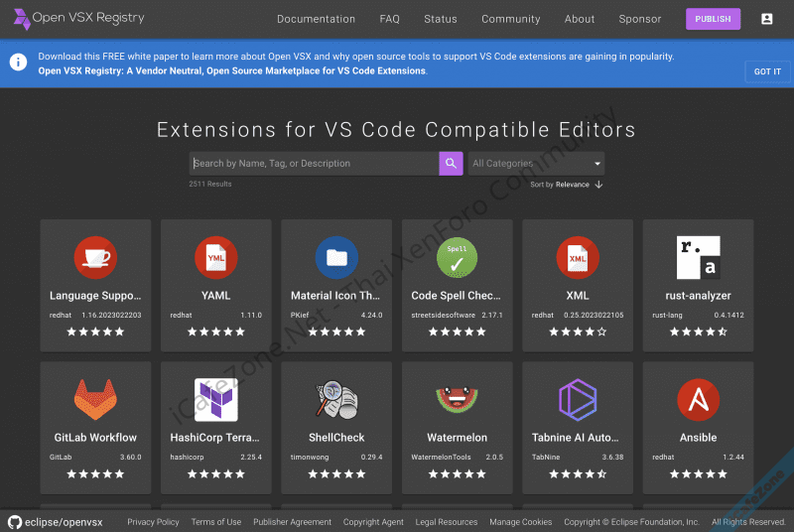Select the HashiCorp Terraform extension icon

click(x=215, y=400)
